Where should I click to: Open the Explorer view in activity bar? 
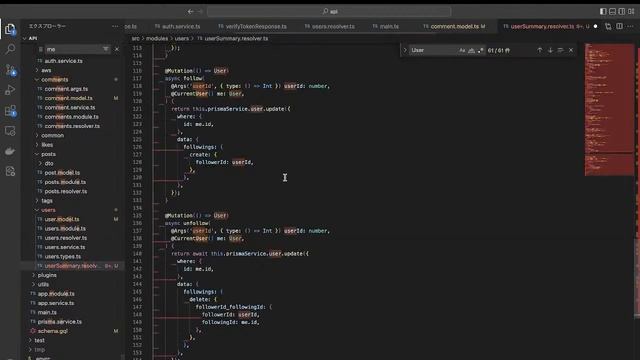10,29
